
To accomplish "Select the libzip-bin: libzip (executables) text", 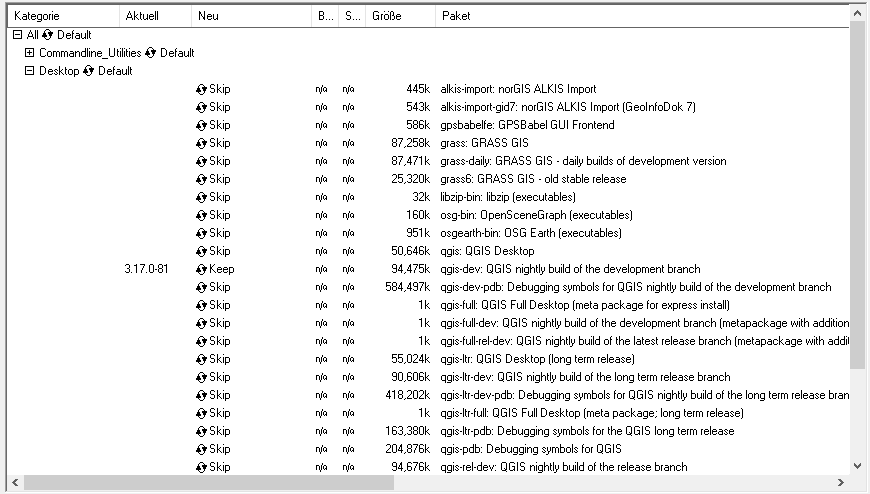I will (508, 197).
